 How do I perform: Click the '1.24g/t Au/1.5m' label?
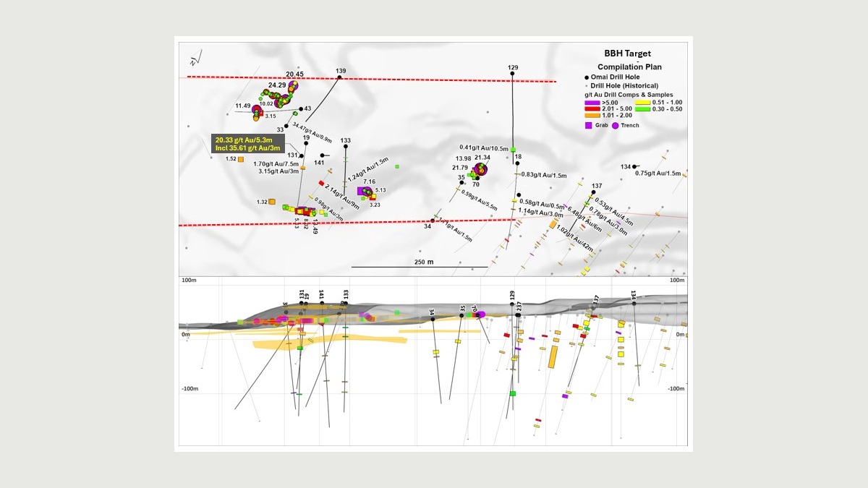coord(368,168)
